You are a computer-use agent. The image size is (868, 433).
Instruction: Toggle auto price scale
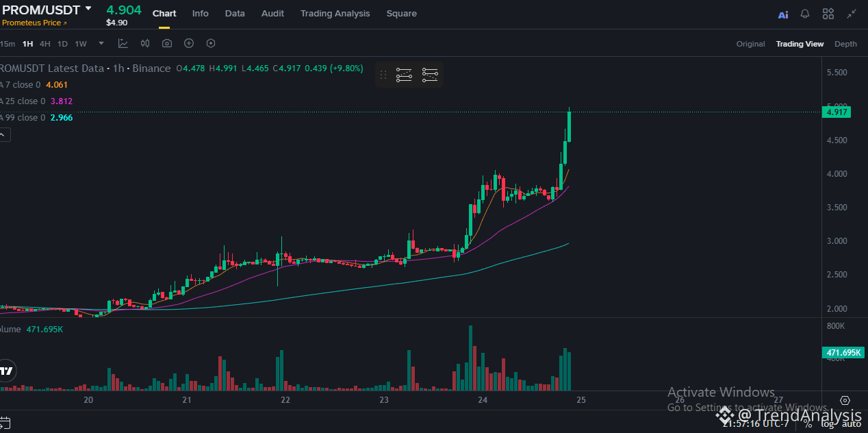(x=852, y=424)
